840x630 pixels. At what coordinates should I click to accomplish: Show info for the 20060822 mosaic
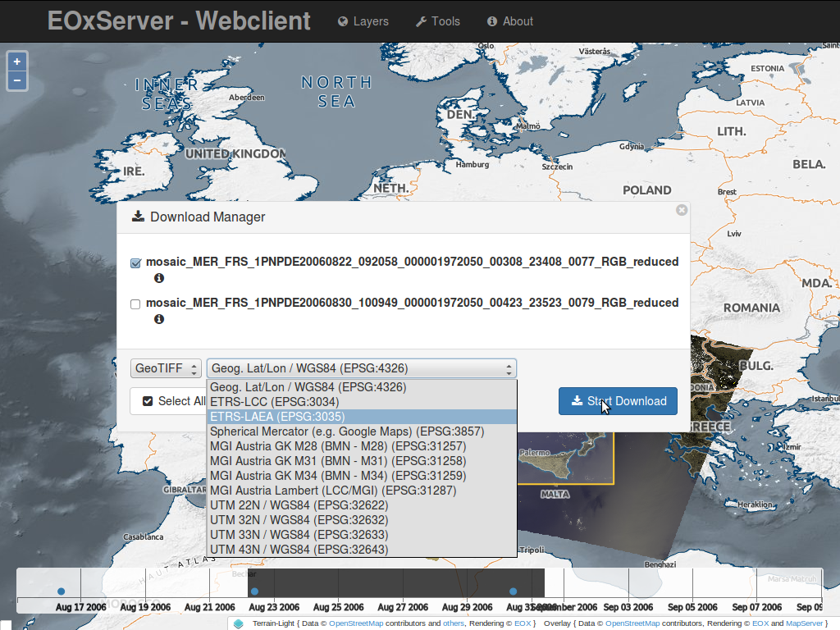pyautogui.click(x=159, y=278)
